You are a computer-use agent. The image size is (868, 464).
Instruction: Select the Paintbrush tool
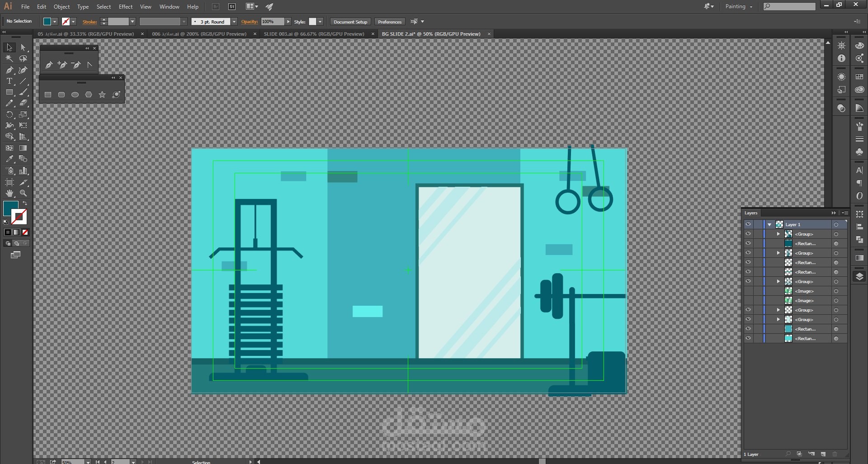point(23,92)
